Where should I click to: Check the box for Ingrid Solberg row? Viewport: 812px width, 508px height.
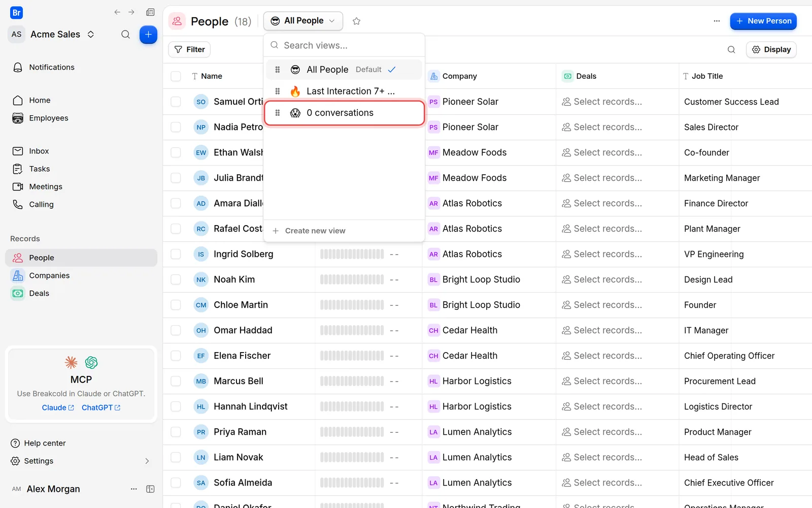pos(176,254)
